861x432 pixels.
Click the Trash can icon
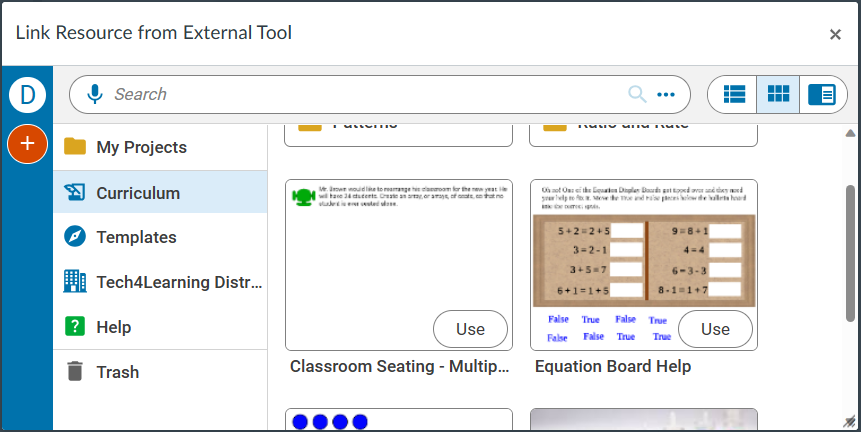tap(75, 371)
